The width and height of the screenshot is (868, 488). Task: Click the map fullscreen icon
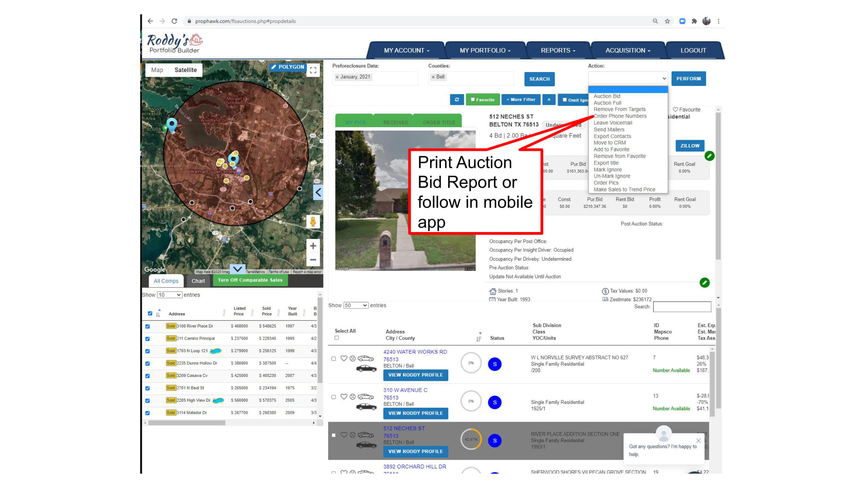click(x=313, y=70)
